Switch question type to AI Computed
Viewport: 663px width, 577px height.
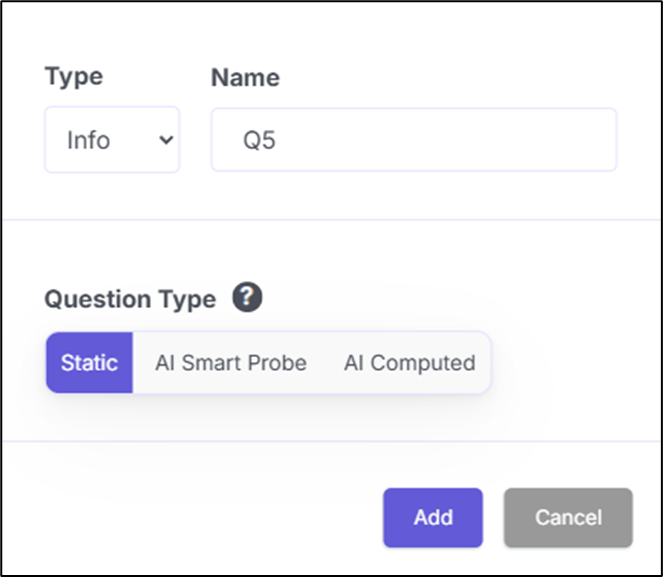[410, 363]
